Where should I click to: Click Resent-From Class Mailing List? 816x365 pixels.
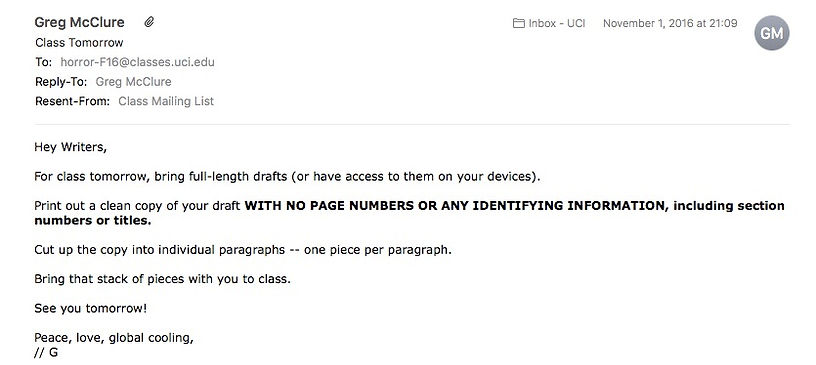click(166, 101)
